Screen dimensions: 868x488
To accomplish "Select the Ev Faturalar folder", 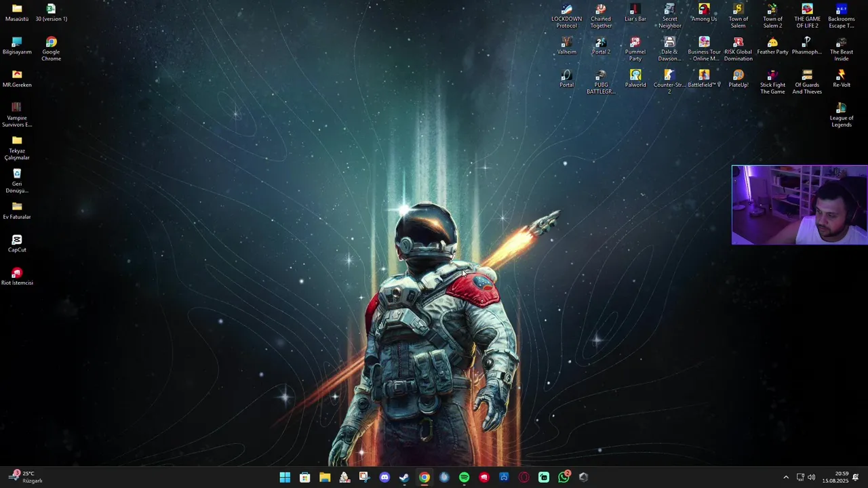I will tap(17, 211).
